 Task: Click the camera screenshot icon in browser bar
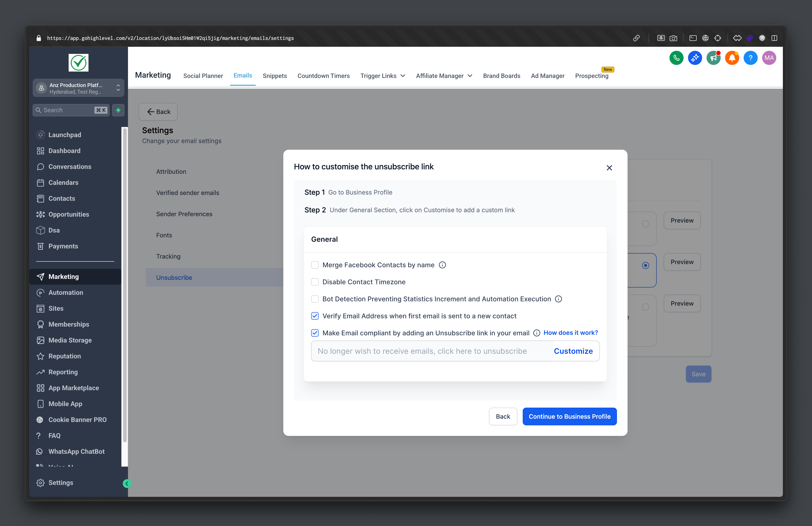click(x=673, y=38)
